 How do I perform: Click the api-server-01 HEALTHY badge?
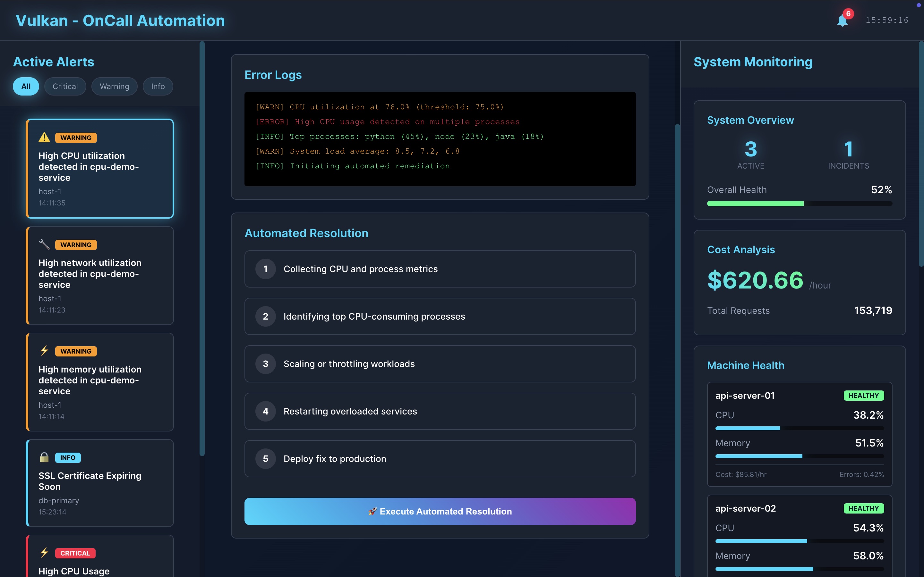coord(863,395)
